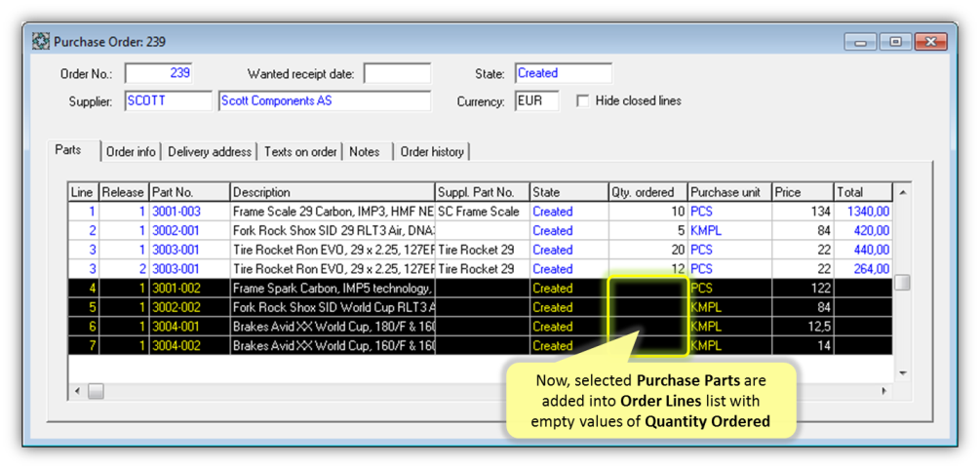The height and width of the screenshot is (469, 980).
Task: Click the total cell 440,00
Action: click(x=863, y=251)
